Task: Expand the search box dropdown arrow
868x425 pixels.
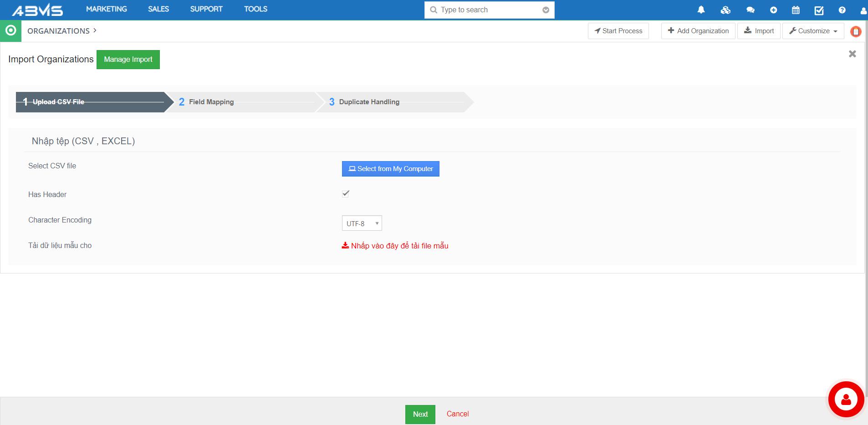Action: (546, 10)
